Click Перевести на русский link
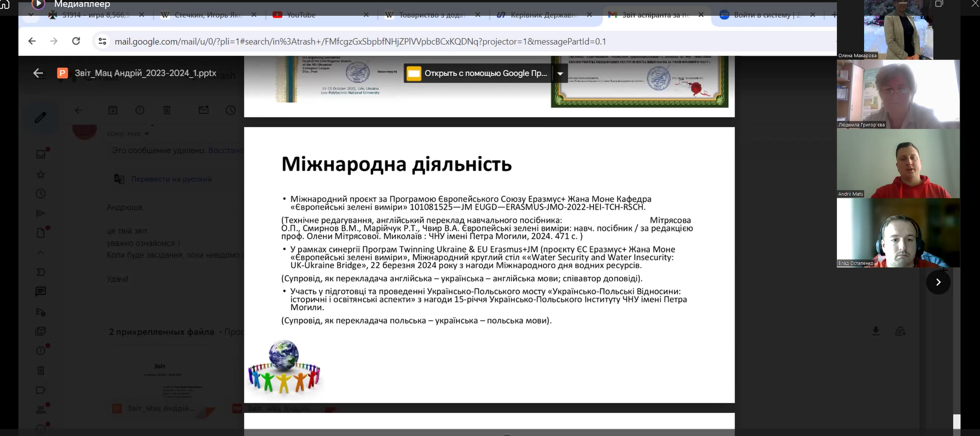This screenshot has height=436, width=980. point(171,179)
